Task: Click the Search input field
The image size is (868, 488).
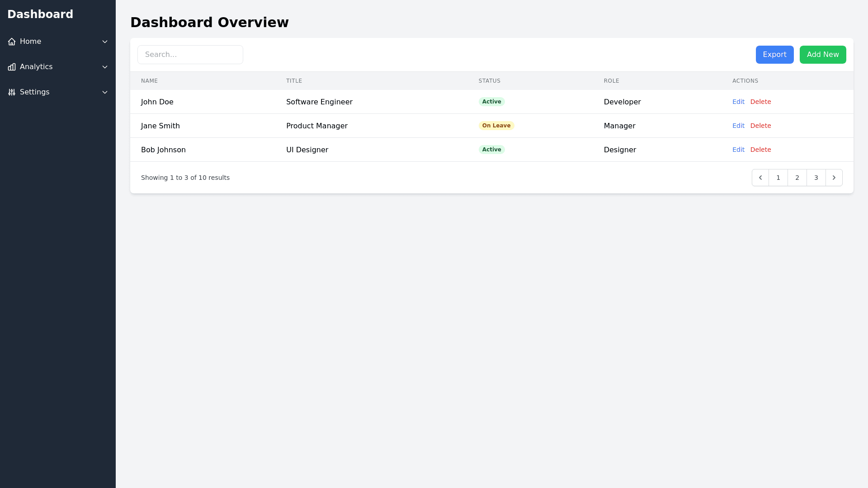Action: click(x=190, y=54)
